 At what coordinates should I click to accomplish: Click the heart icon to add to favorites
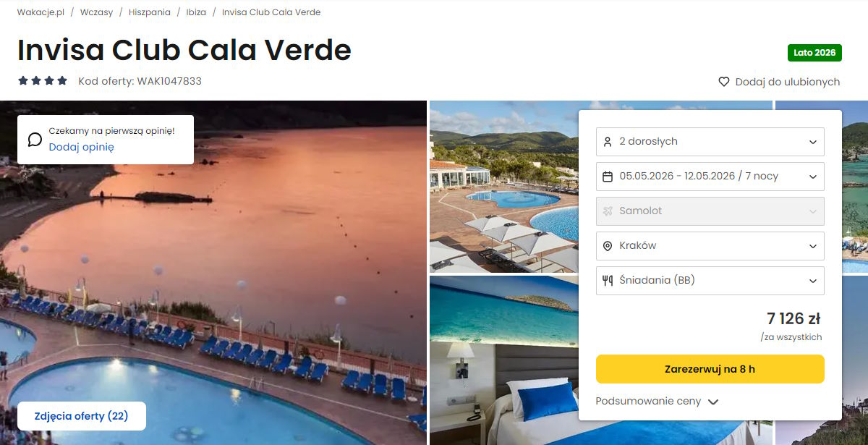(723, 82)
